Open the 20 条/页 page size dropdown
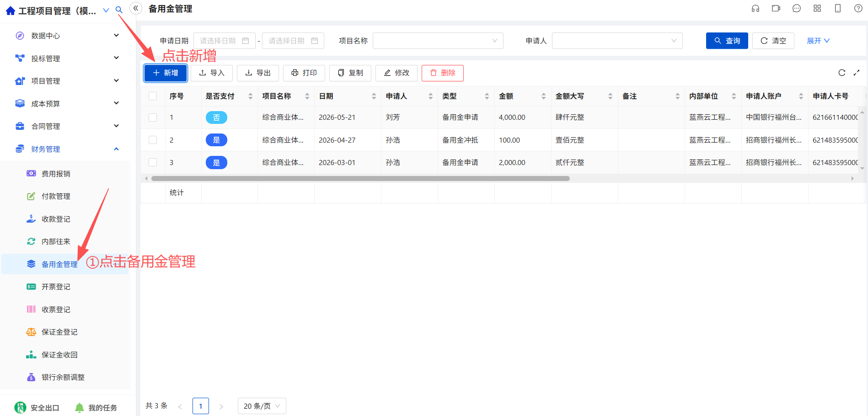This screenshot has width=868, height=416. (262, 406)
